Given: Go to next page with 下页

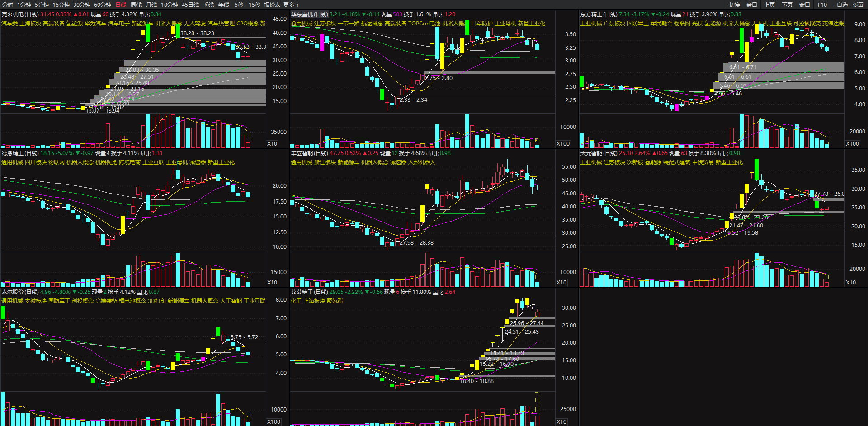Looking at the screenshot, I should click(x=787, y=5).
